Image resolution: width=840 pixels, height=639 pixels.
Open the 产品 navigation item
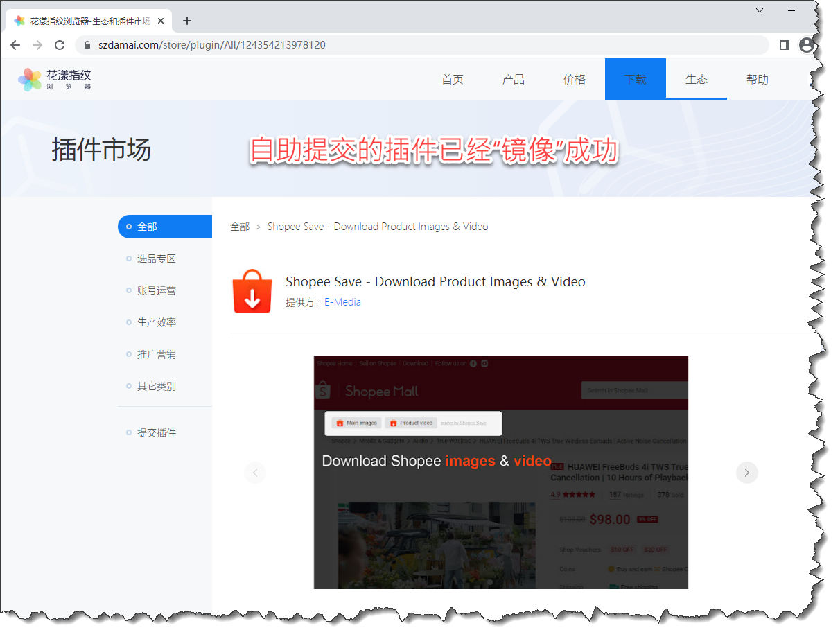514,79
